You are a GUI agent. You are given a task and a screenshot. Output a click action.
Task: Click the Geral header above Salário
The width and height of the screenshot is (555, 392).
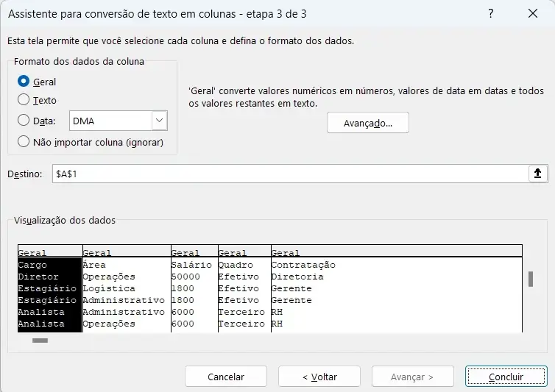coord(185,252)
